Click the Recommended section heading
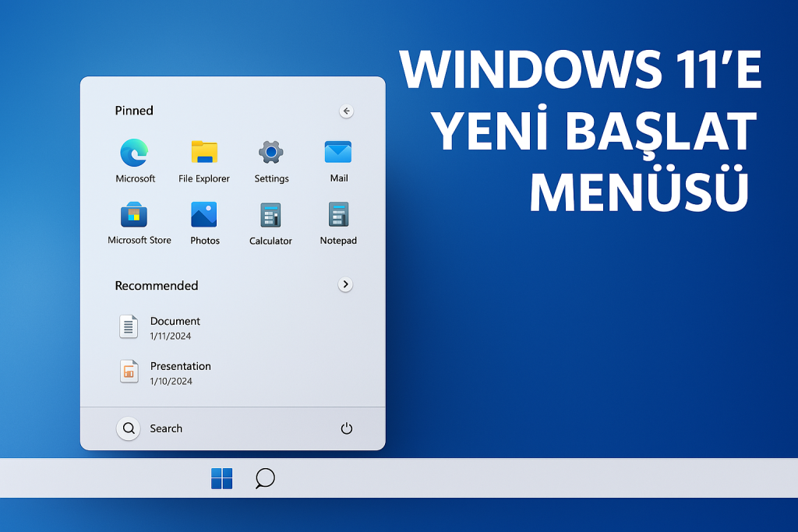Viewport: 798px width, 532px height. [157, 286]
